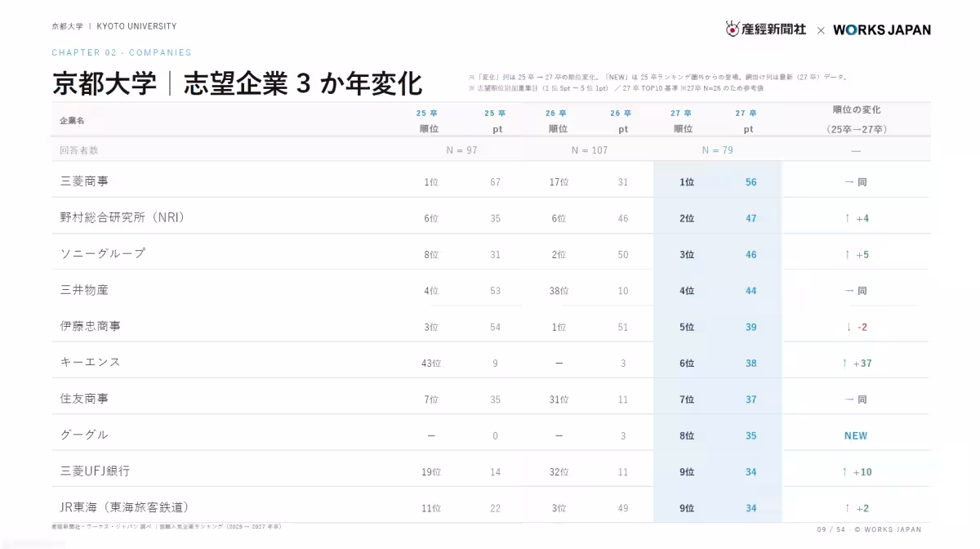Click the 産經新聞社 logo emblem

(x=733, y=29)
